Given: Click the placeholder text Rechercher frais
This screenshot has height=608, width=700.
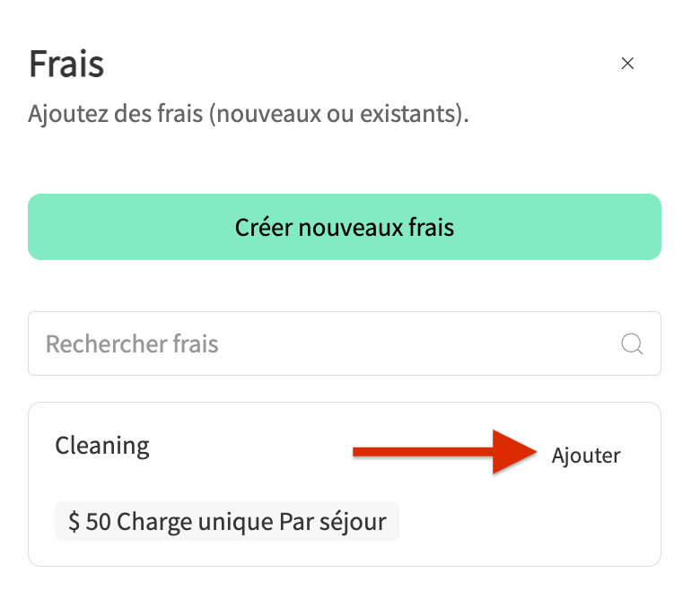Looking at the screenshot, I should tap(132, 344).
